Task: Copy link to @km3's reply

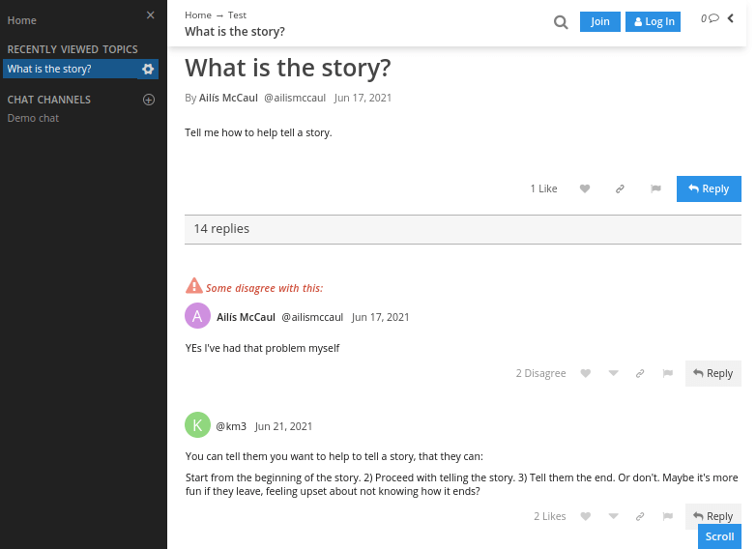Action: pyautogui.click(x=640, y=517)
